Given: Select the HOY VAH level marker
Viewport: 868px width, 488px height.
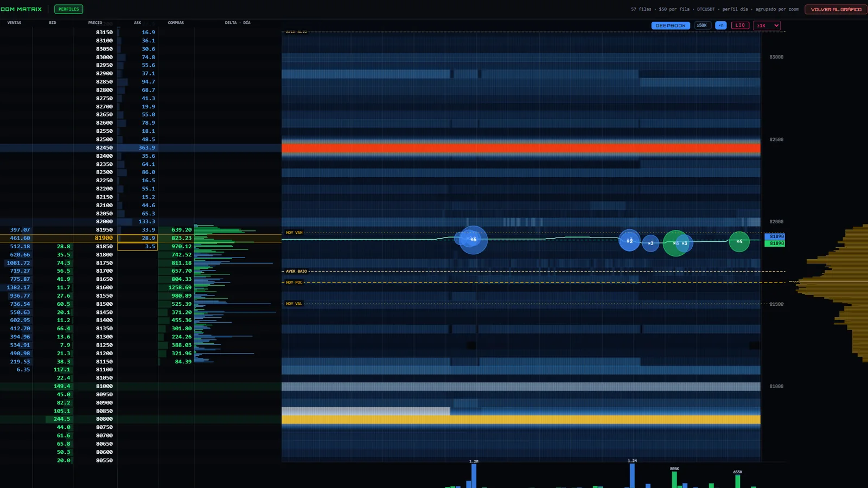Looking at the screenshot, I should pos(294,233).
